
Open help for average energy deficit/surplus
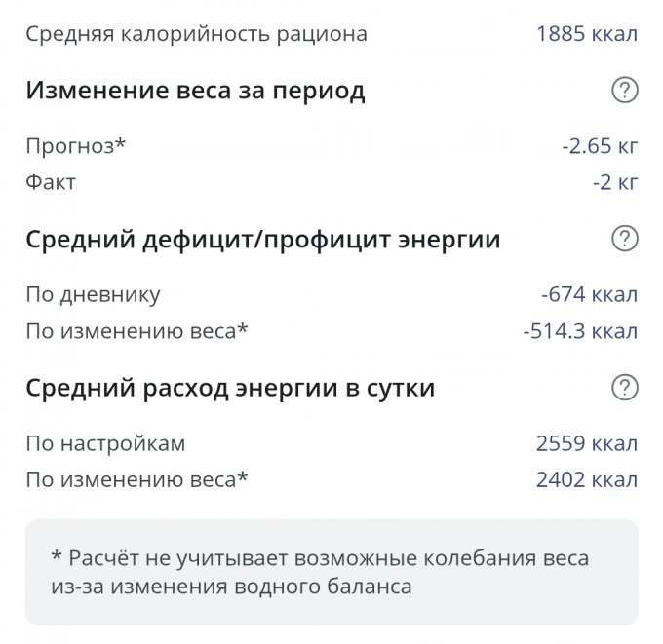(x=624, y=240)
